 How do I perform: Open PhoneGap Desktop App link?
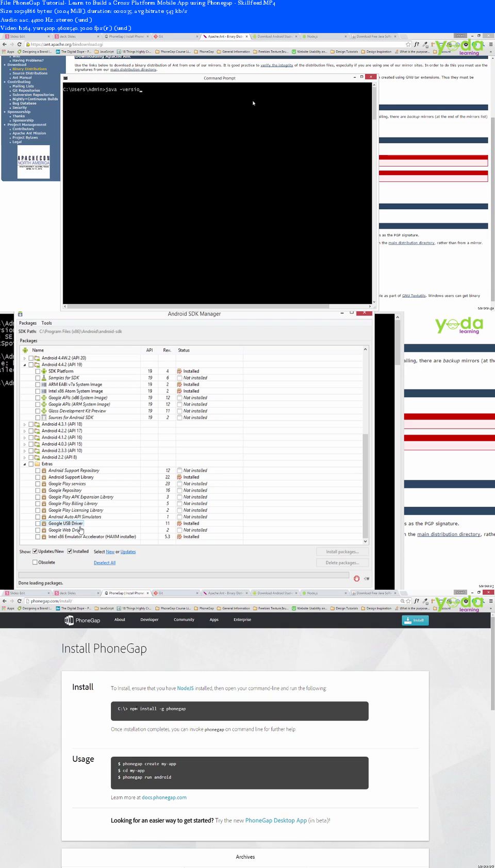click(276, 820)
